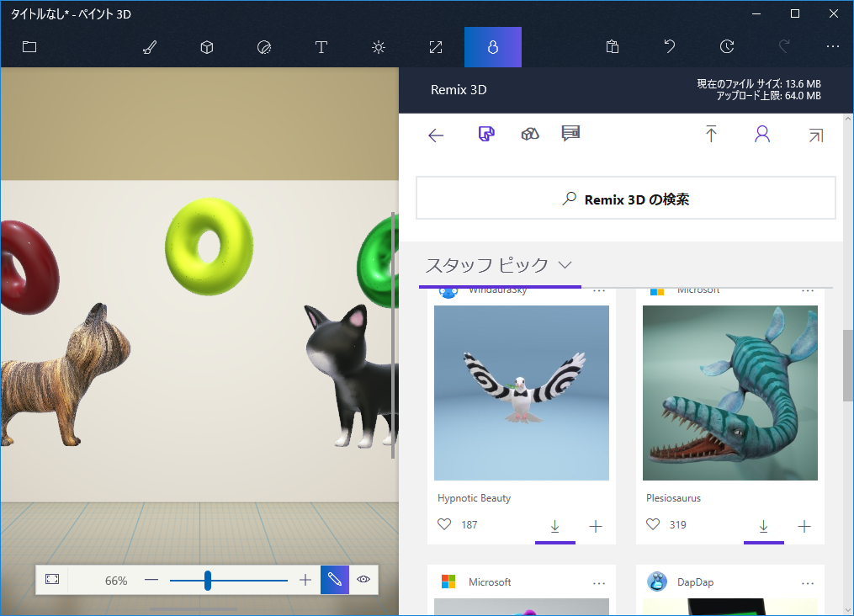Click the Paste icon in the toolbar

pyautogui.click(x=612, y=47)
